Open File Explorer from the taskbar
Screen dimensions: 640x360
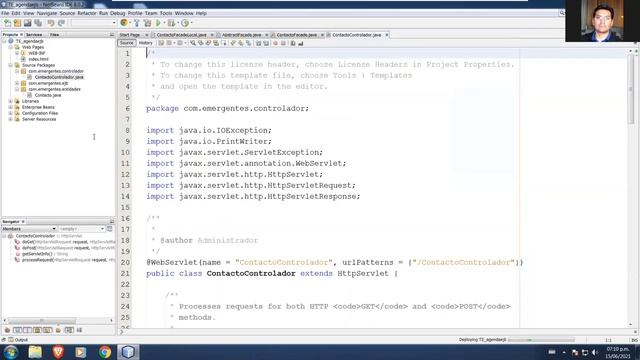pyautogui.click(x=35, y=352)
